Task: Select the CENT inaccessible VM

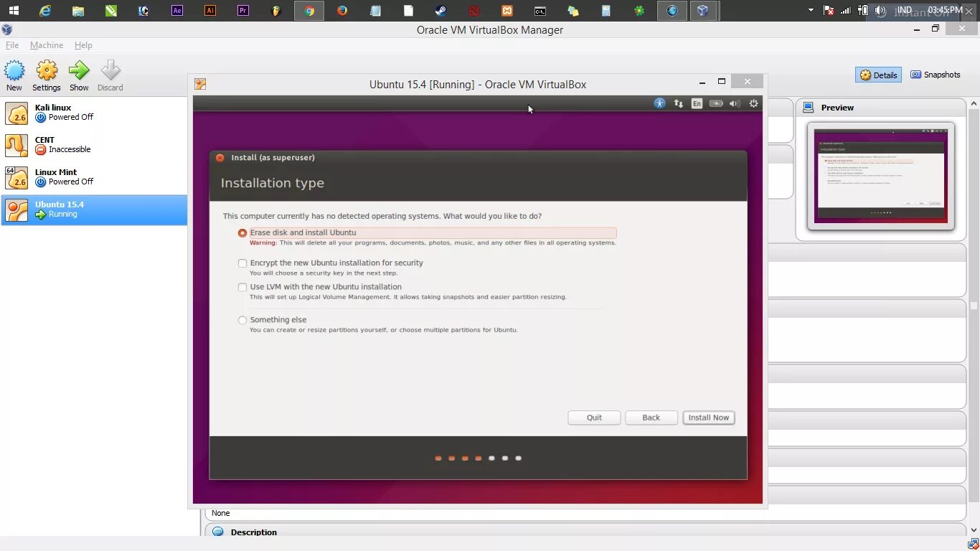Action: coord(94,145)
